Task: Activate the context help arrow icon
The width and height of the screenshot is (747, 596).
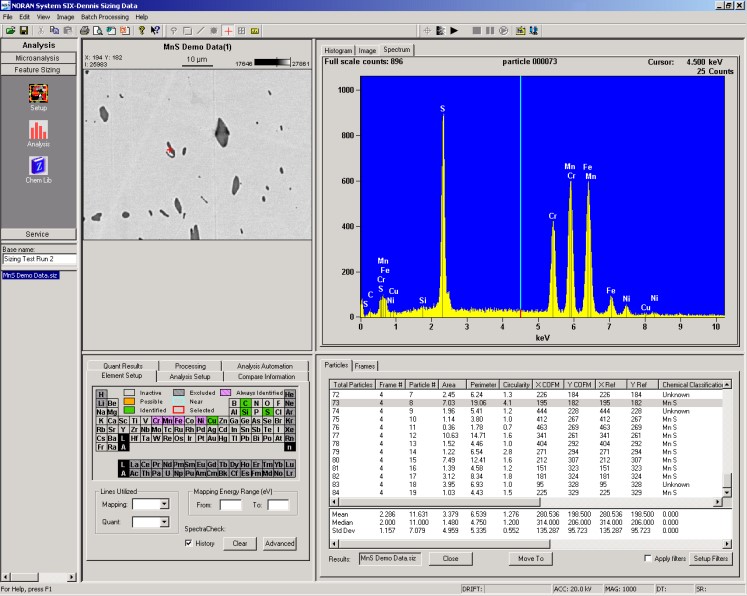Action: coord(155,30)
